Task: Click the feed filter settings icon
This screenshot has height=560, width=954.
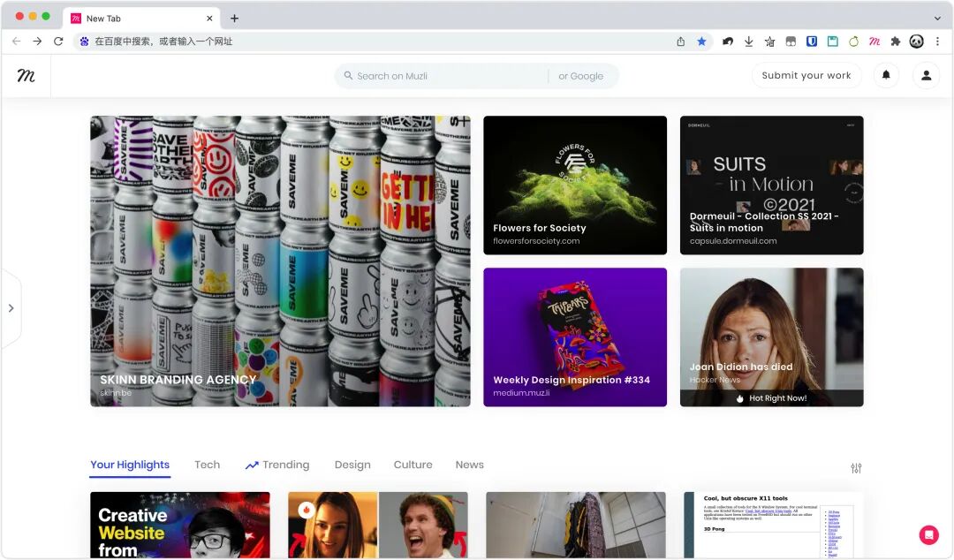Action: pos(856,468)
